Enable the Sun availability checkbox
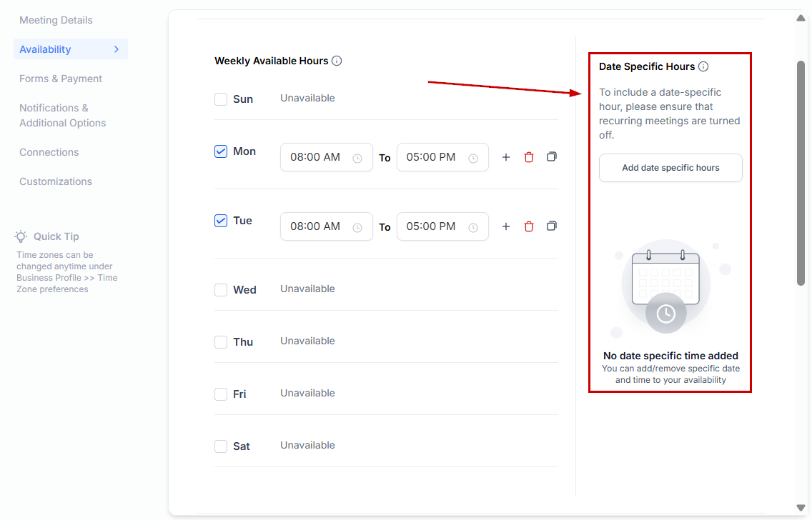This screenshot has width=812, height=520. (x=221, y=99)
